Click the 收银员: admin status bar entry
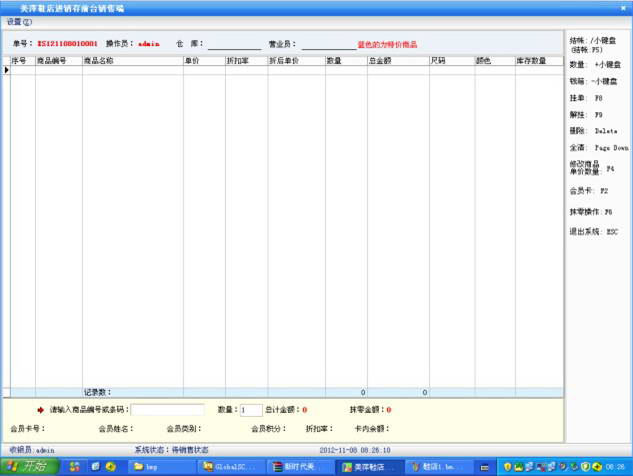The image size is (633, 476). [x=32, y=450]
